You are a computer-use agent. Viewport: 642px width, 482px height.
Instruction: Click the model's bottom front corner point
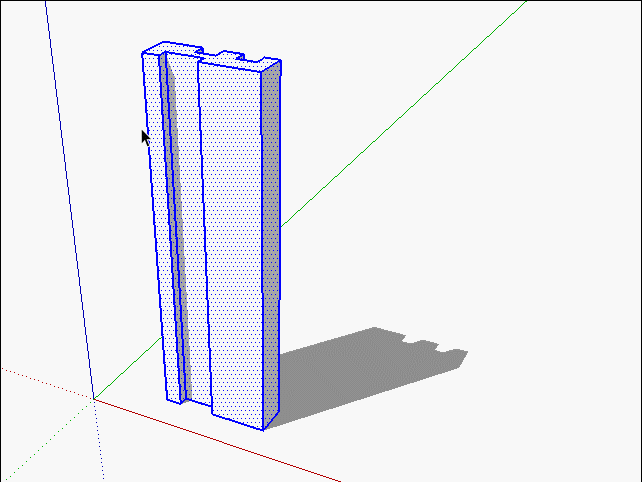pyautogui.click(x=263, y=430)
